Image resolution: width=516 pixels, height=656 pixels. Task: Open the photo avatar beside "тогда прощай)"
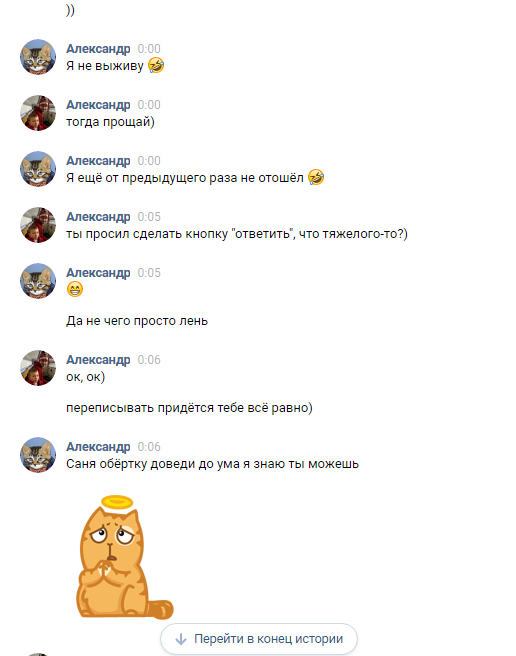coord(38,113)
